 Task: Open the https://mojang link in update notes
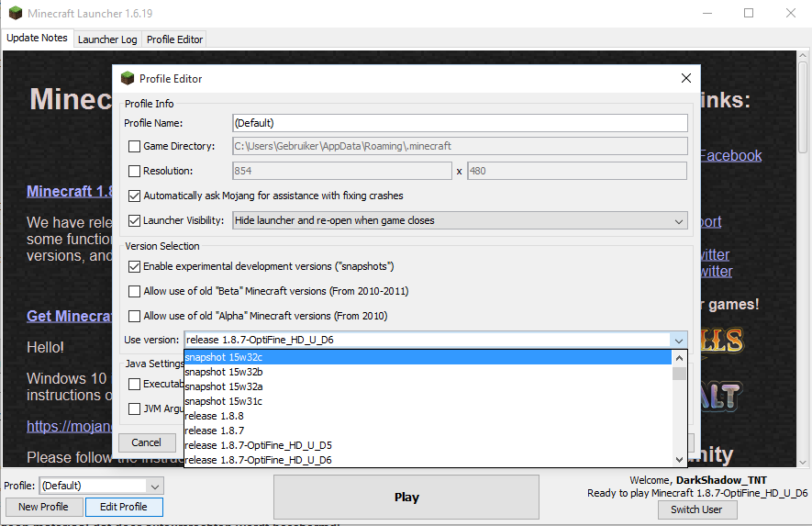tap(70, 427)
